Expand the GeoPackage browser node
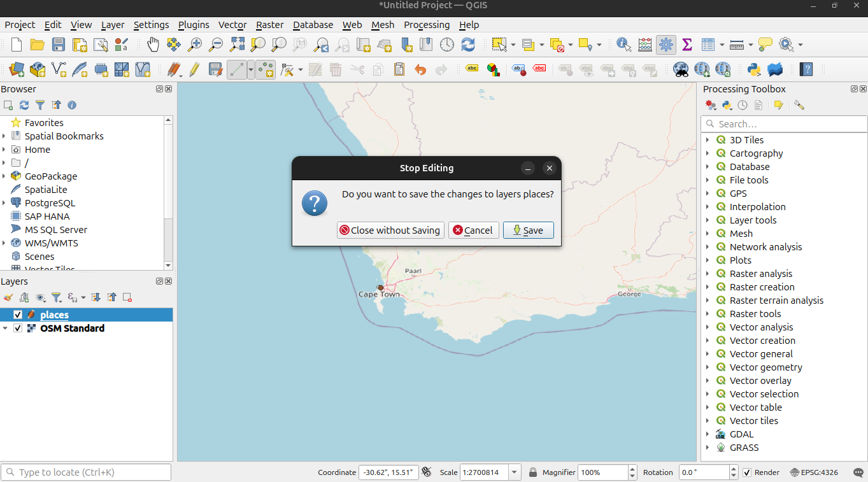This screenshot has height=482, width=868. [4, 176]
